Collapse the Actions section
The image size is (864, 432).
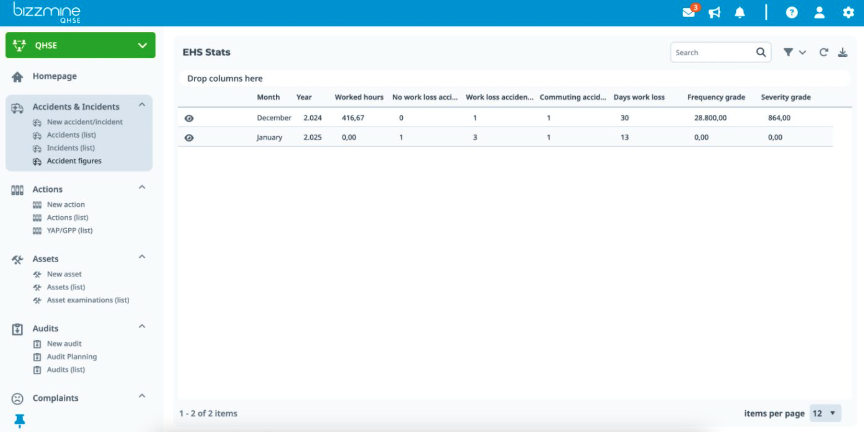[x=141, y=188]
